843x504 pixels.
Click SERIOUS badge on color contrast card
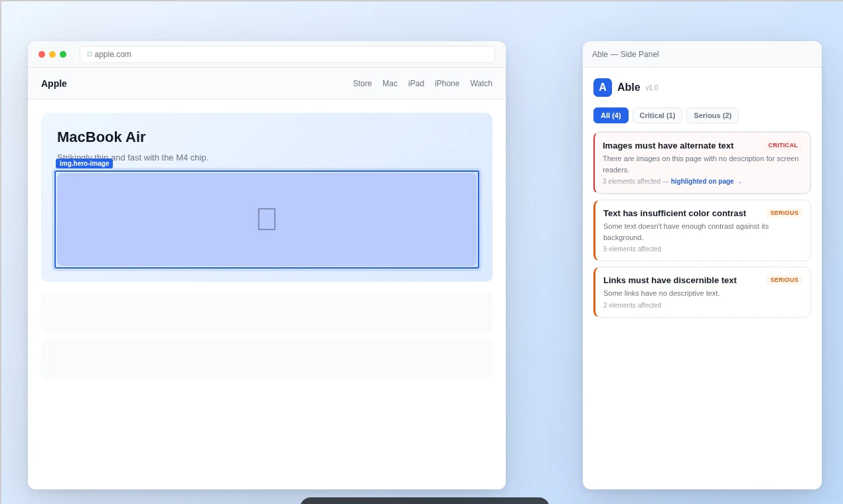(785, 213)
